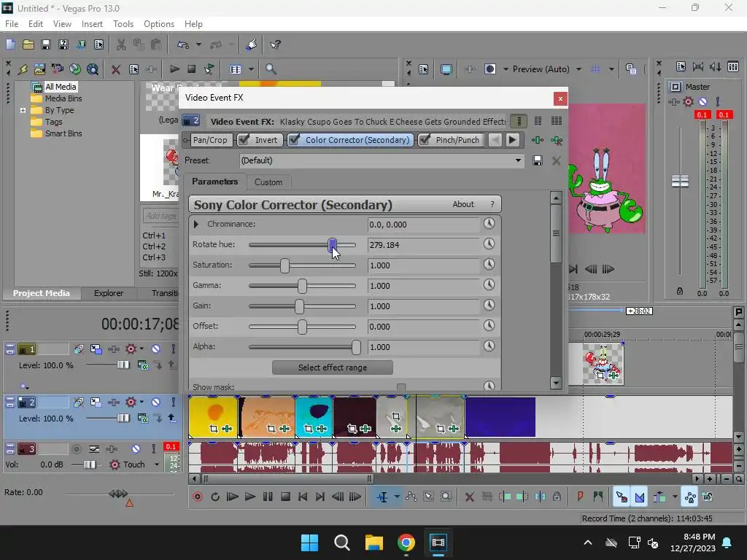Click Play in the transport bar
This screenshot has height=560, width=747.
[250, 497]
